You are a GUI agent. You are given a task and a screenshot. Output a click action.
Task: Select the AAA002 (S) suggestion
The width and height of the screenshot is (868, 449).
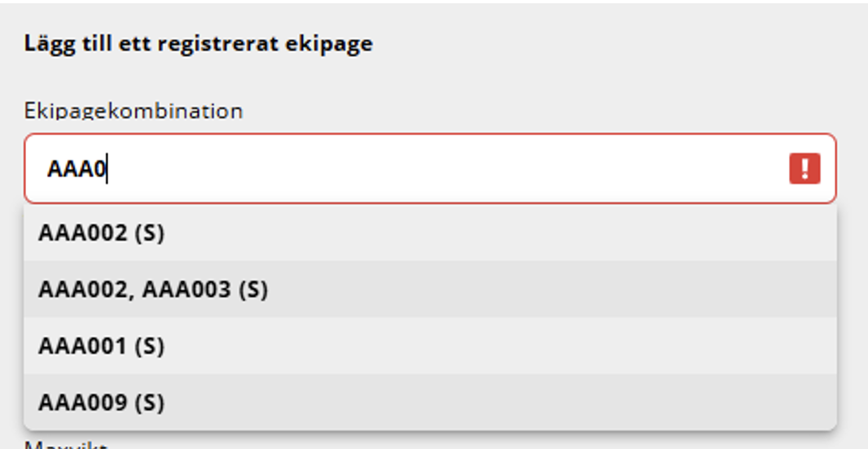[x=430, y=233]
